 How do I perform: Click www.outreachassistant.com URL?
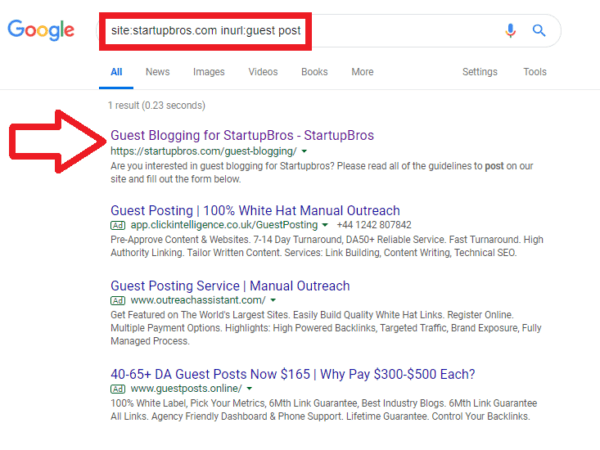pyautogui.click(x=198, y=300)
